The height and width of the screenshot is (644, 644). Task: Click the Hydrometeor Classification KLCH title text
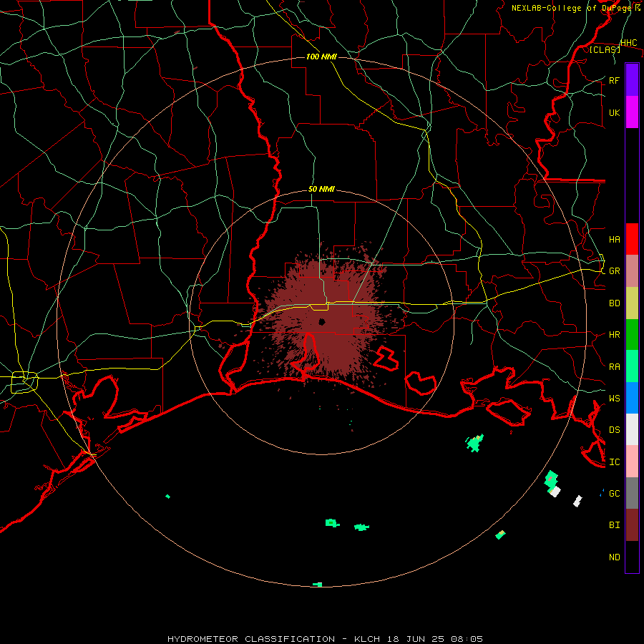pyautogui.click(x=325, y=639)
